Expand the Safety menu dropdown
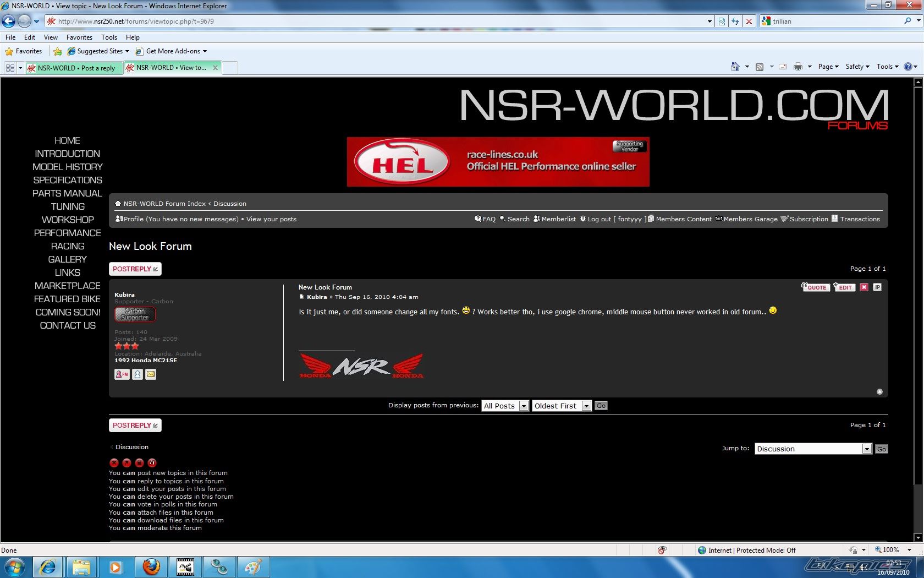 click(857, 67)
